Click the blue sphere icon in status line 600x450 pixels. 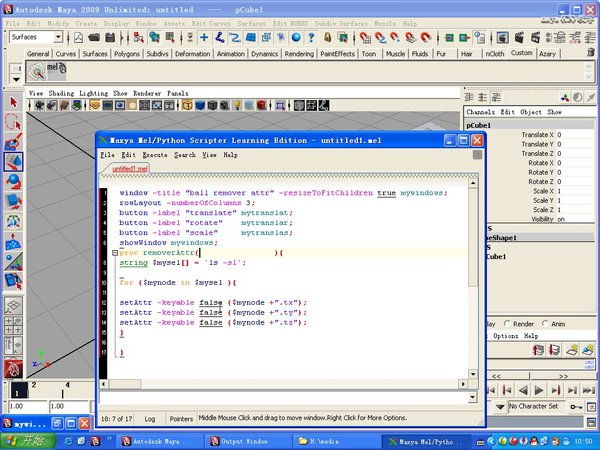[296, 37]
